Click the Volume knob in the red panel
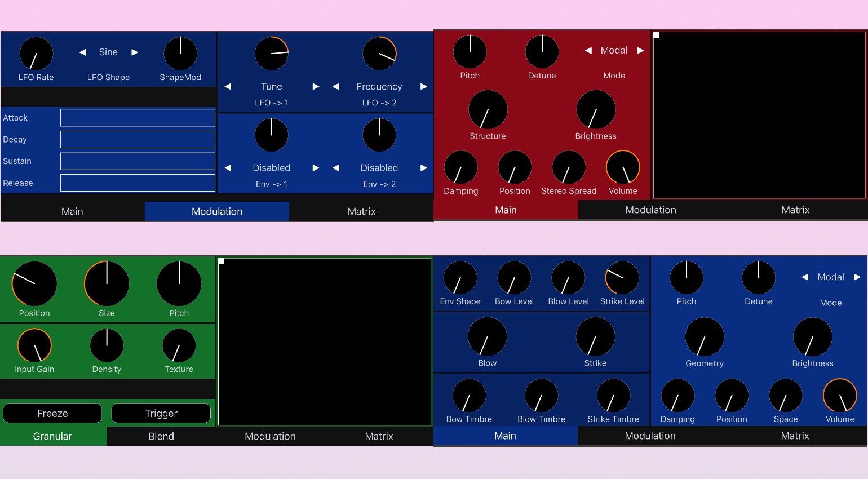This screenshot has height=479, width=868. click(x=623, y=167)
